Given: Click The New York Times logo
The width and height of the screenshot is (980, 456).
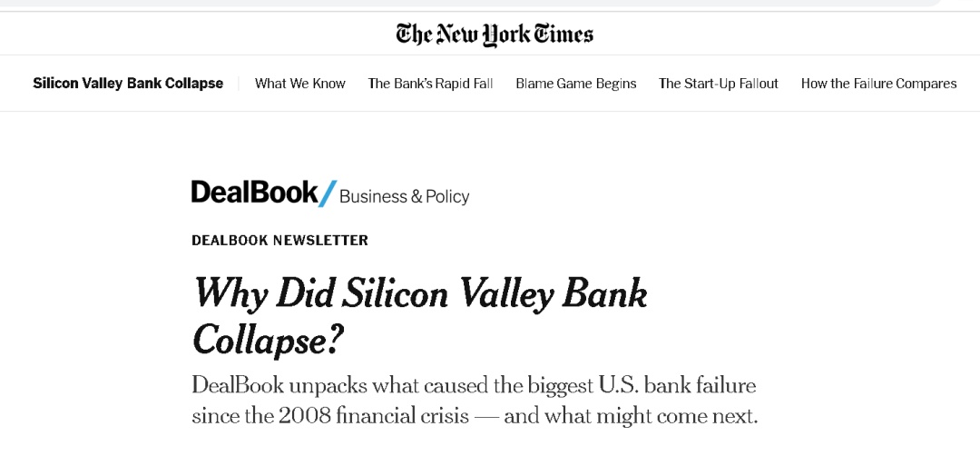Looking at the screenshot, I should [495, 35].
